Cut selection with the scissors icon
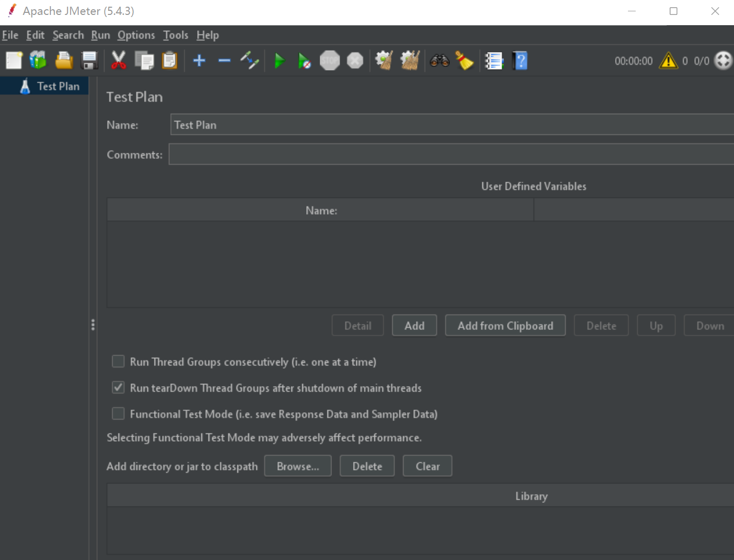This screenshot has width=734, height=560. pos(118,61)
